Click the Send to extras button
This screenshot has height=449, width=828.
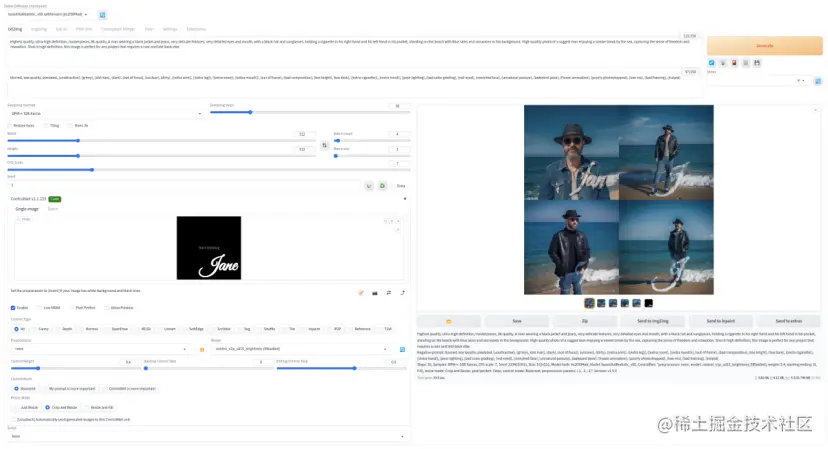coord(789,321)
